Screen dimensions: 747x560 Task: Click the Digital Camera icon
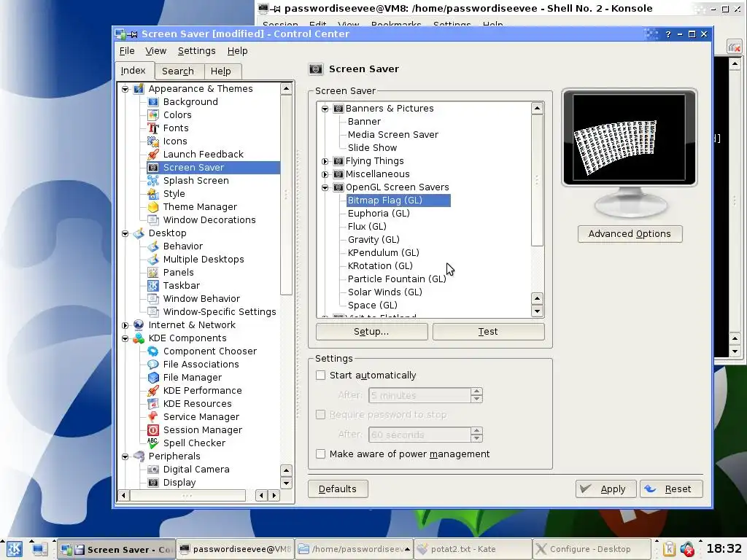153,470
